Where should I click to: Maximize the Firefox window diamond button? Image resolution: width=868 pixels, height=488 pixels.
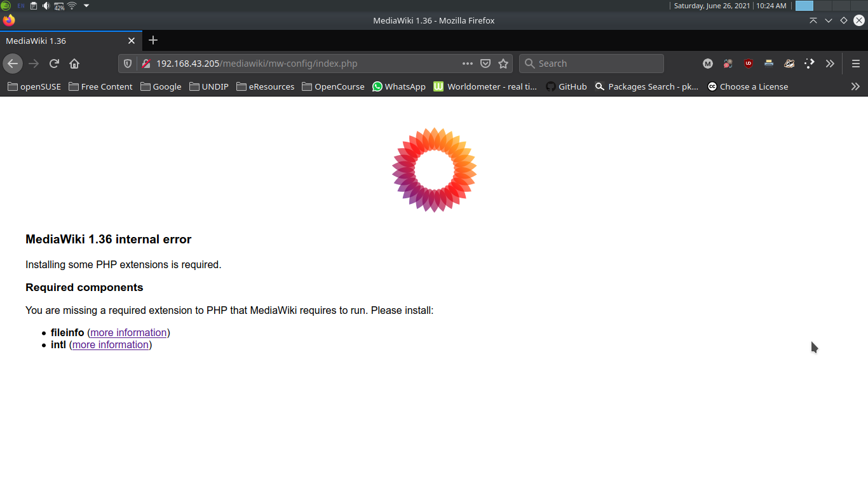[x=844, y=20]
